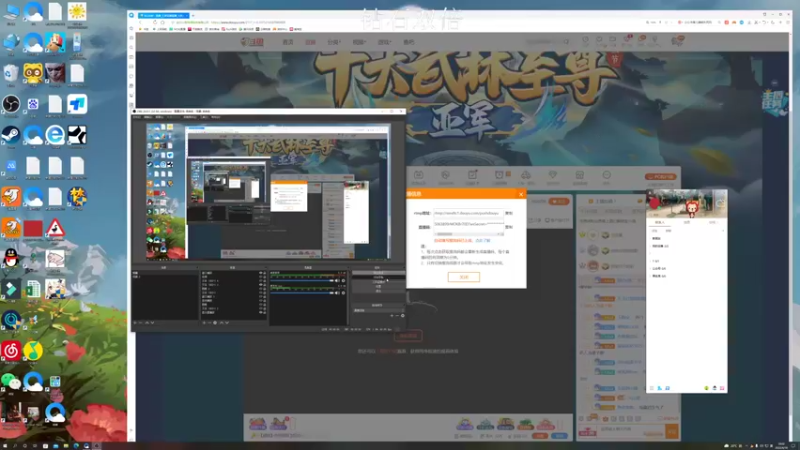Screen dimensions: 800x450
Task: Copy the rtmp address in the dialog
Action: pyautogui.click(x=509, y=213)
